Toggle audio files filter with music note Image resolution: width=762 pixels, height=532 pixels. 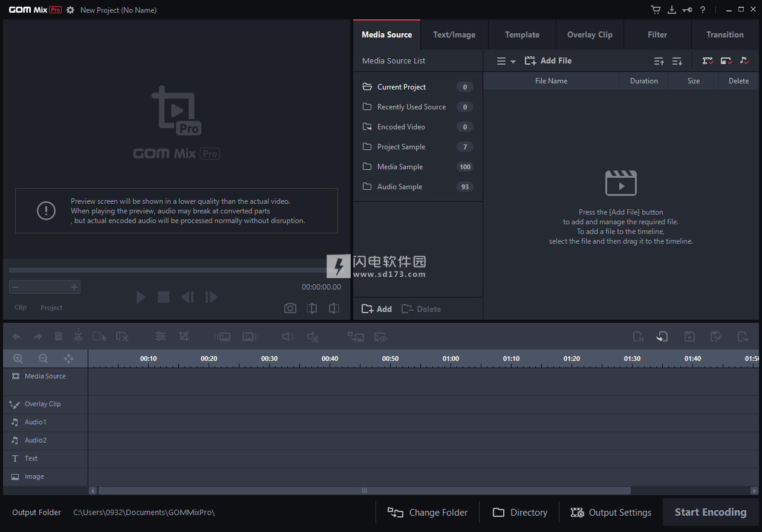(x=744, y=61)
